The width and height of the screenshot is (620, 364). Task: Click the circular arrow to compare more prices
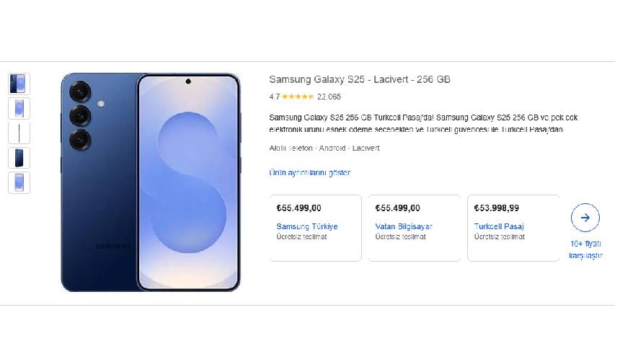pos(585,218)
